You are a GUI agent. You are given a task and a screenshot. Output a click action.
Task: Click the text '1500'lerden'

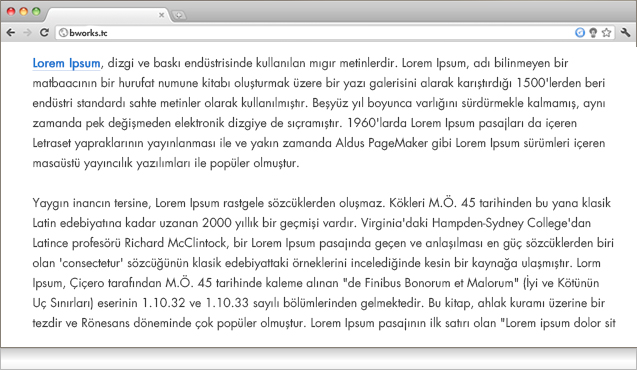[x=549, y=83]
